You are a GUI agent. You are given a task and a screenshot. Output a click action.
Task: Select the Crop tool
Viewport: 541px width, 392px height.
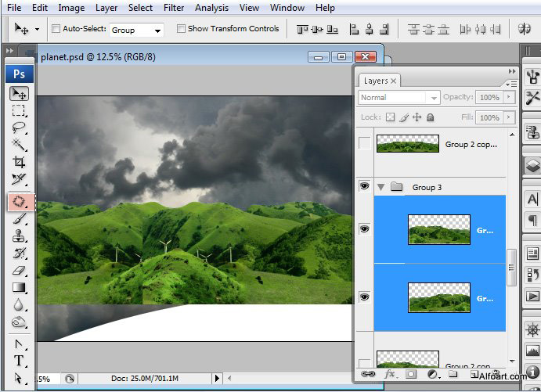tap(19, 163)
